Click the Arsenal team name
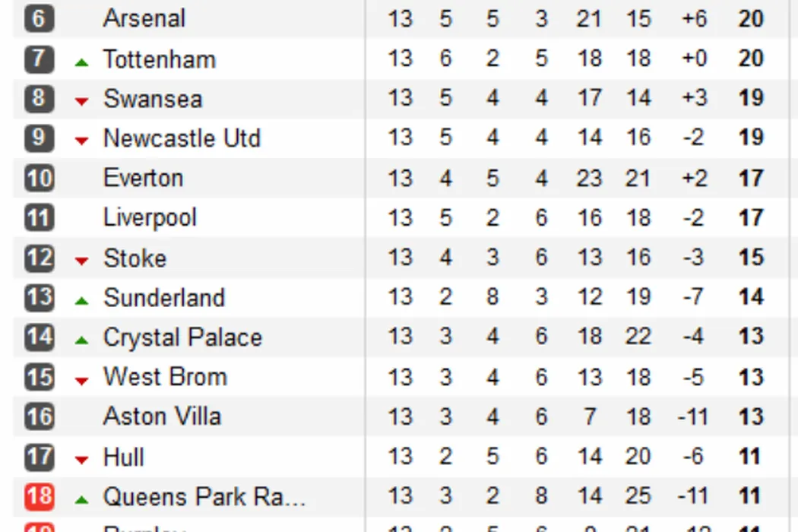This screenshot has width=798, height=532. [x=144, y=18]
